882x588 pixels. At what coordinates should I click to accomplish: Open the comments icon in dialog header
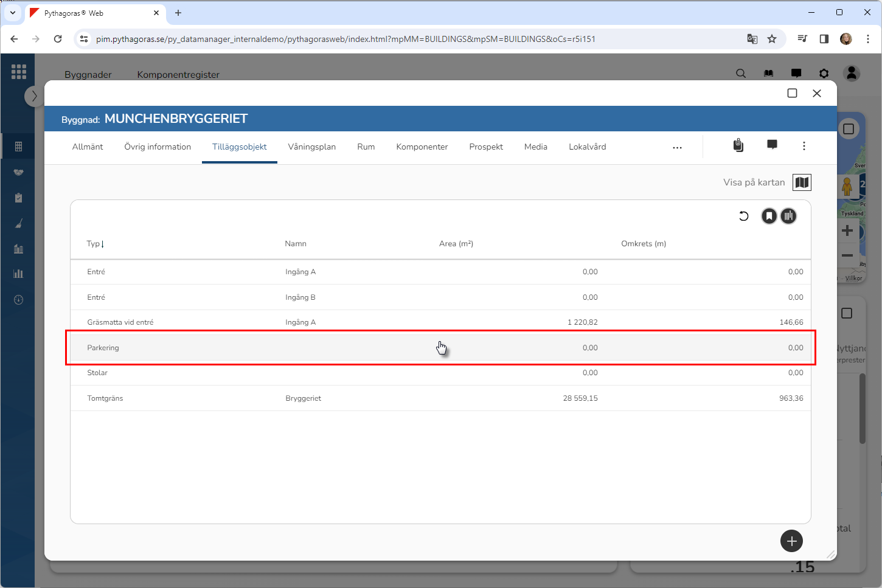(772, 145)
